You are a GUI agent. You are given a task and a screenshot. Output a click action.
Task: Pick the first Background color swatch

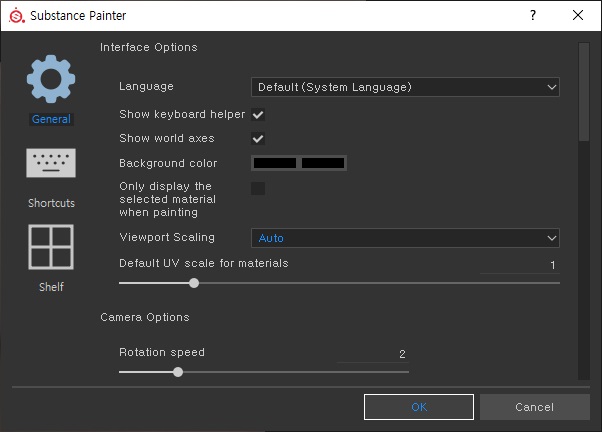point(275,163)
